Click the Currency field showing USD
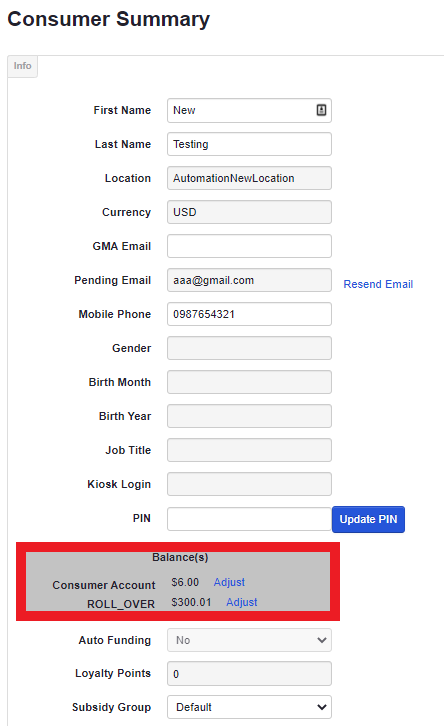444x726 pixels. point(250,212)
